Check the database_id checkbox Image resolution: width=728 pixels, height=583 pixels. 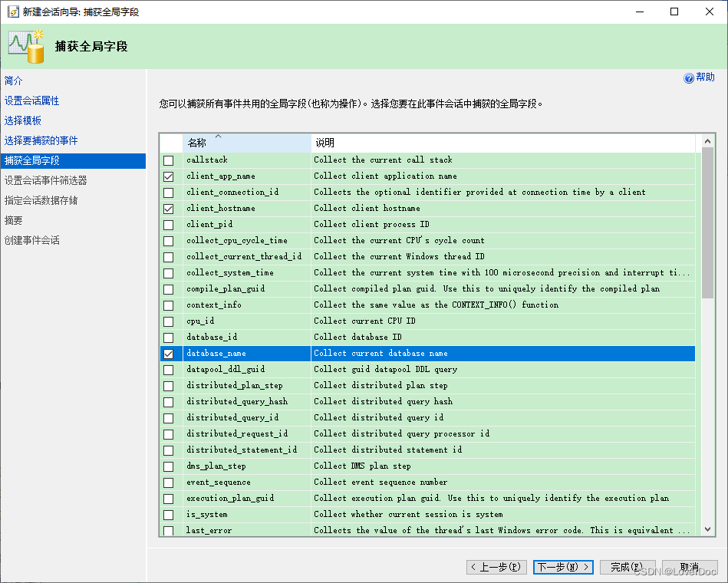(x=169, y=338)
